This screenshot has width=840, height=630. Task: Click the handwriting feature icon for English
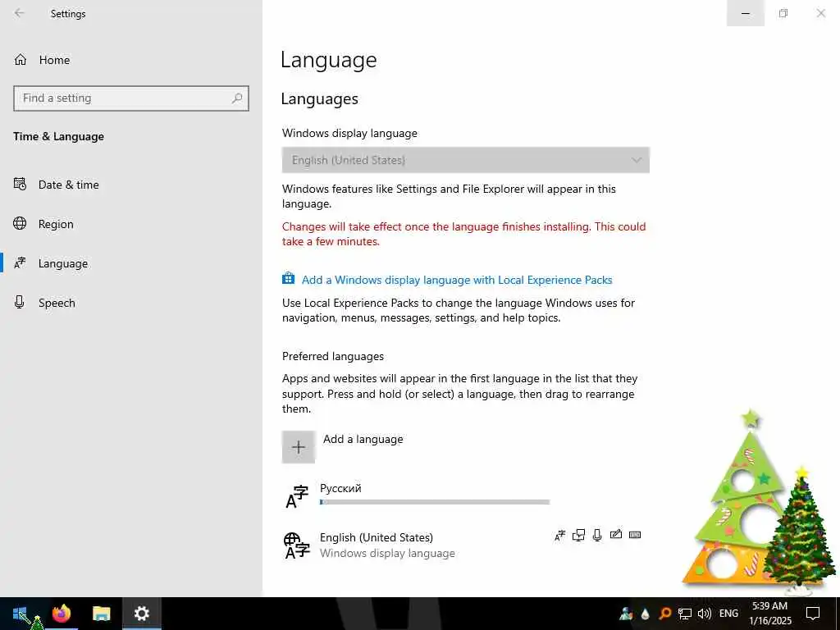pyautogui.click(x=616, y=534)
